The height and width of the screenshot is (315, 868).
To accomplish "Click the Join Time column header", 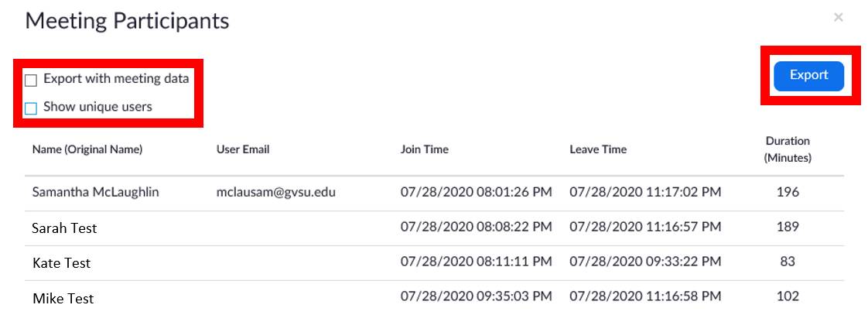I will tap(425, 149).
